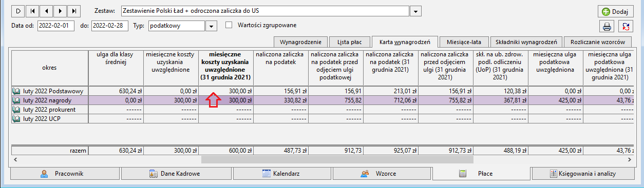The height and width of the screenshot is (188, 644).
Task: Open the Miesiące-lata tab
Action: (464, 42)
